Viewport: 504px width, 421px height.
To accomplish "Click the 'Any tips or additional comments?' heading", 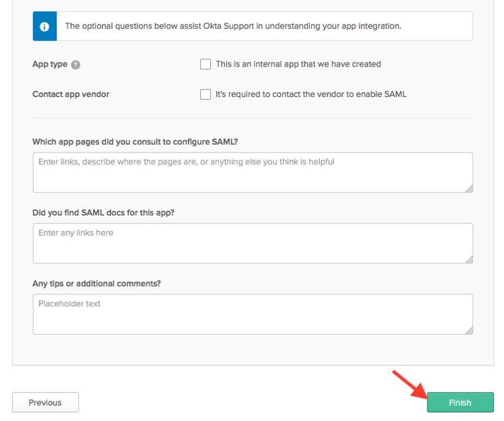I will 96,284.
